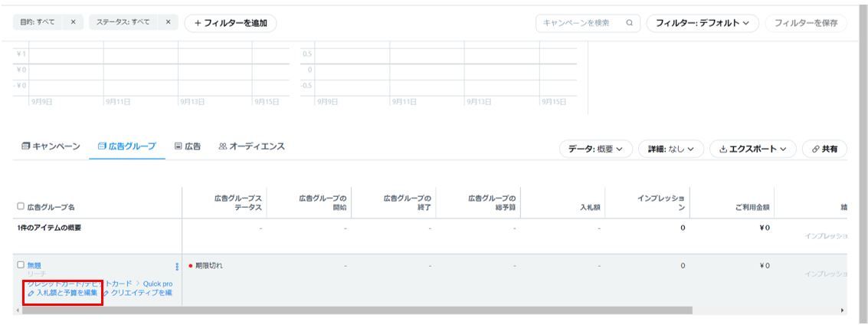Switch to the オーディエンス tab
This screenshot has height=325, width=868.
251,146
